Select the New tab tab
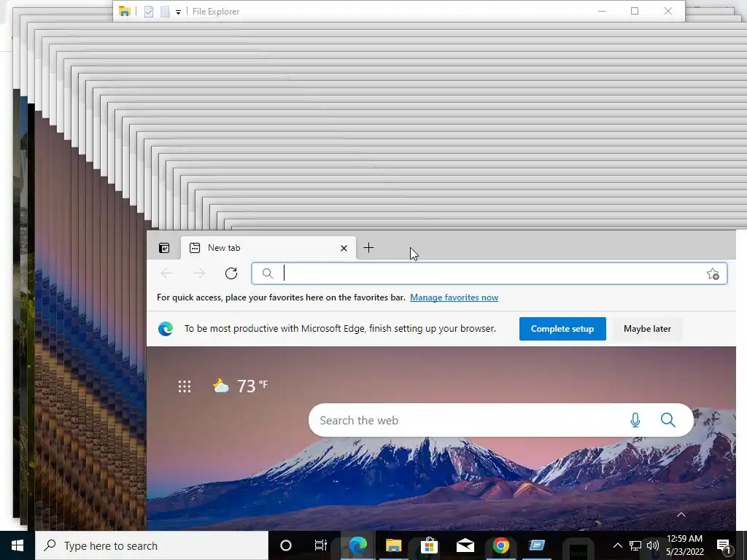 tap(268, 248)
